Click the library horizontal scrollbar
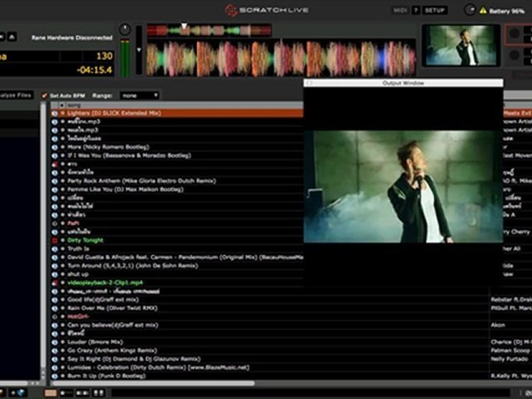Viewport: 532px width, 399px height. pyautogui.click(x=153, y=383)
